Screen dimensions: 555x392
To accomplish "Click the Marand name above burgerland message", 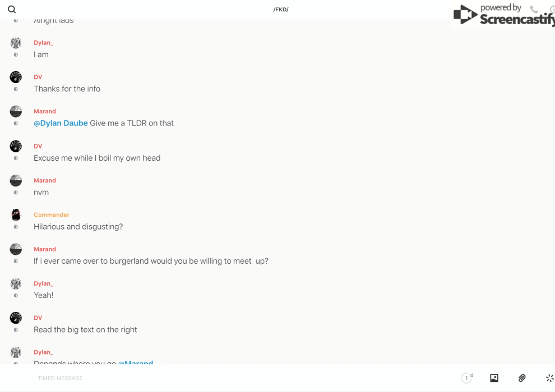I will 45,249.
